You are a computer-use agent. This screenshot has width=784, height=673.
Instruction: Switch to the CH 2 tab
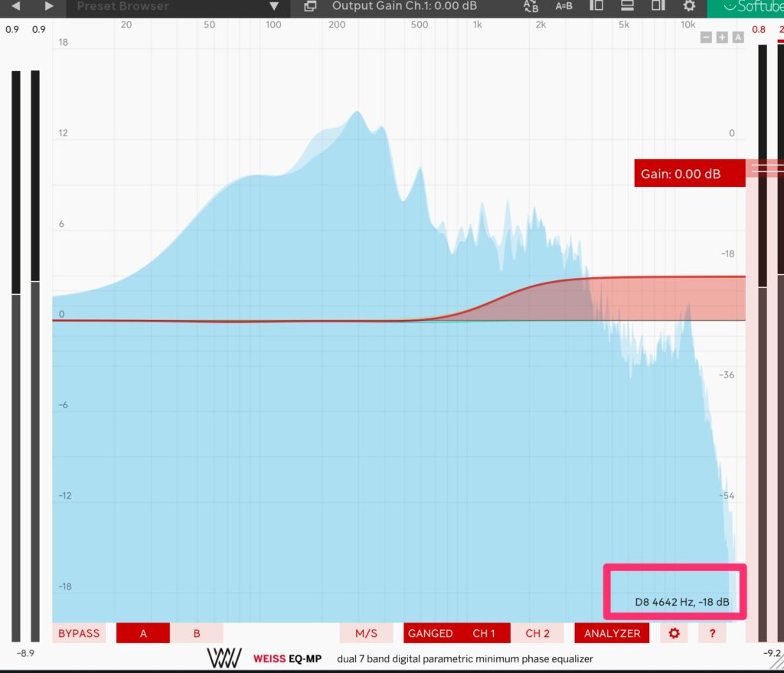tap(537, 633)
